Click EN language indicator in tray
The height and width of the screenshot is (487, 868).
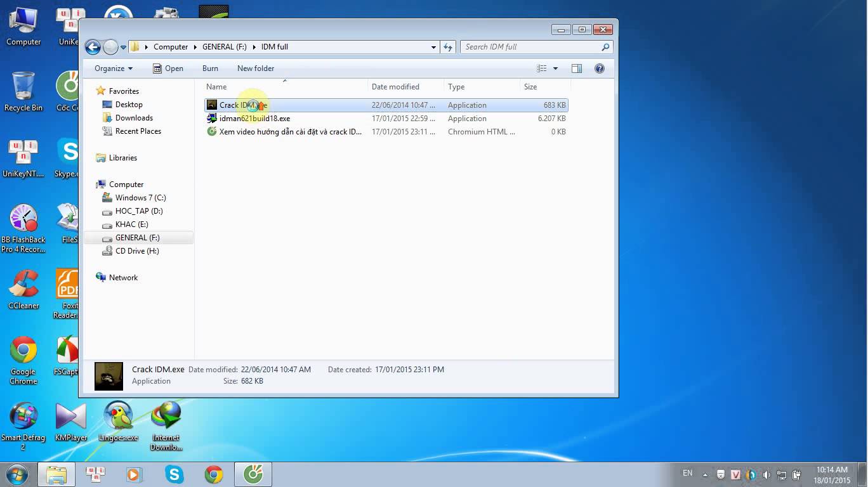(x=687, y=473)
